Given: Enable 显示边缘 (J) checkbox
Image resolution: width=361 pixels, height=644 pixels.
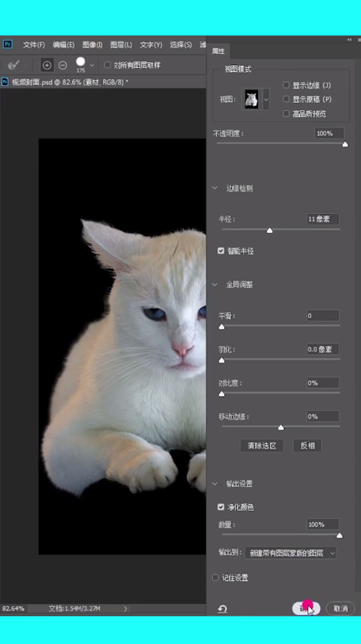Looking at the screenshot, I should [x=286, y=85].
